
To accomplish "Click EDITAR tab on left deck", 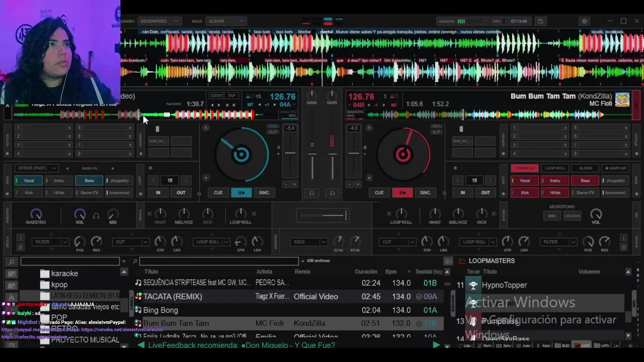I will point(216,96).
